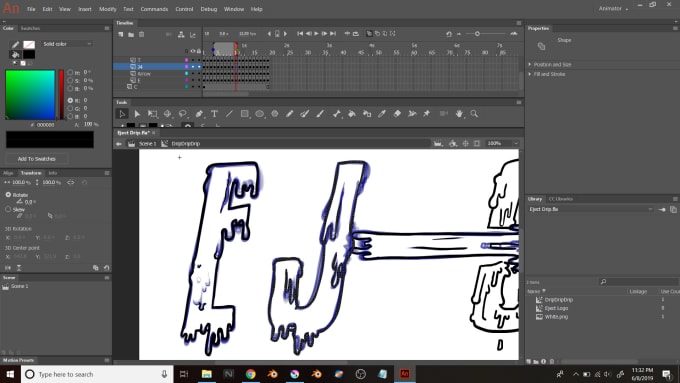Select the S saturation radio button
Image resolution: width=680 pixels, height=383 pixels.
coord(70,81)
